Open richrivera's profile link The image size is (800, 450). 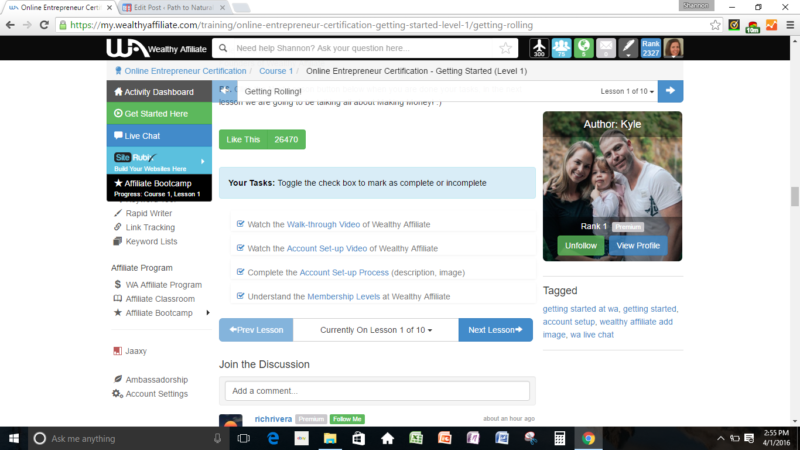click(x=273, y=419)
